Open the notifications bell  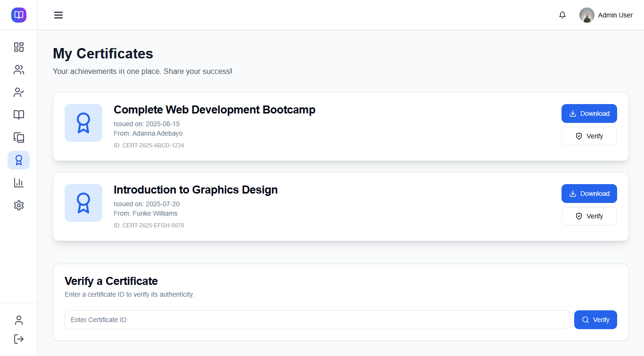click(562, 15)
